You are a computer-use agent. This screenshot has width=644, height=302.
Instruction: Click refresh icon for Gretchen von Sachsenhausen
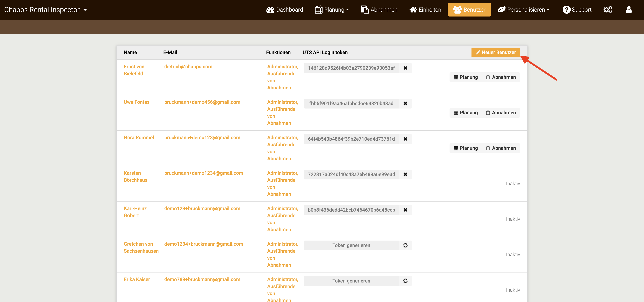point(405,245)
